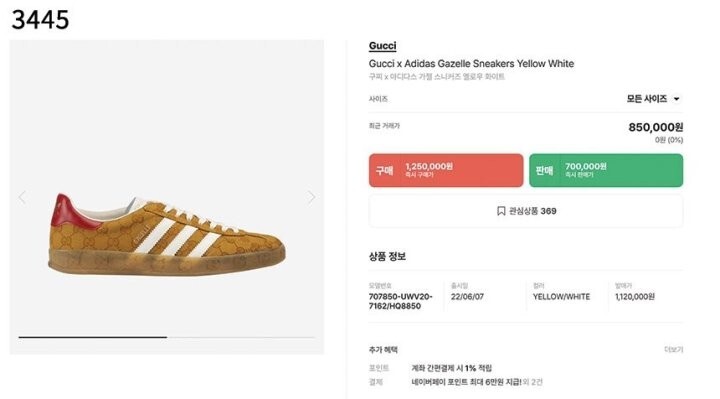Open the Gucci brand link
The image size is (720, 399).
tap(382, 46)
